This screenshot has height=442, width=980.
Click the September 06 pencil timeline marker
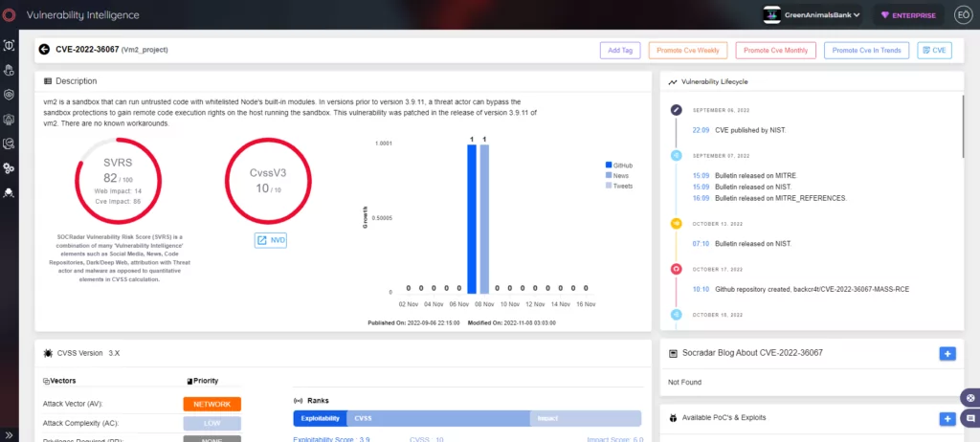pyautogui.click(x=677, y=110)
